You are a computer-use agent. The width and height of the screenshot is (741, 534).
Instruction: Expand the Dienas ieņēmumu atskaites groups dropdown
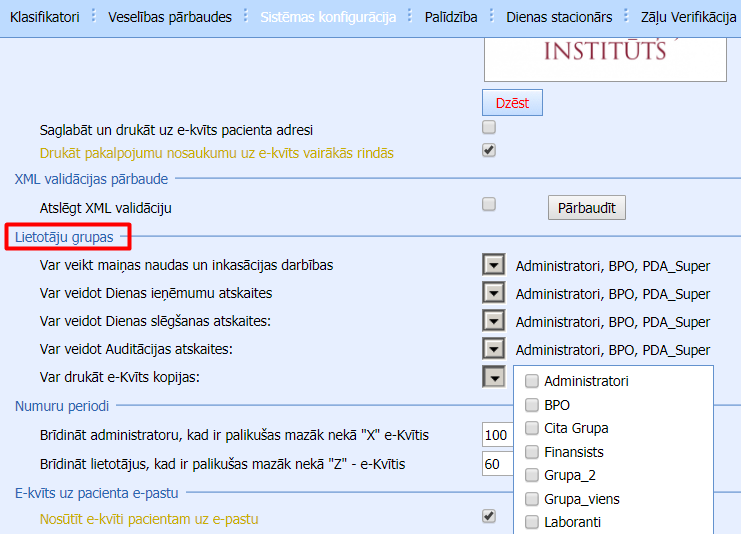(x=493, y=293)
